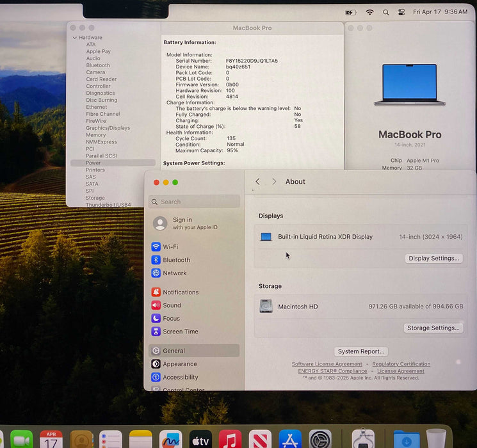477x448 pixels.
Task: Open Sound settings in sidebar
Action: click(x=195, y=305)
